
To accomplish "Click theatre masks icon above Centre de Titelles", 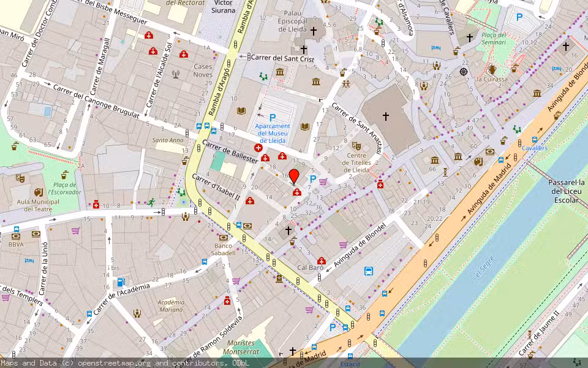I will point(356,145).
